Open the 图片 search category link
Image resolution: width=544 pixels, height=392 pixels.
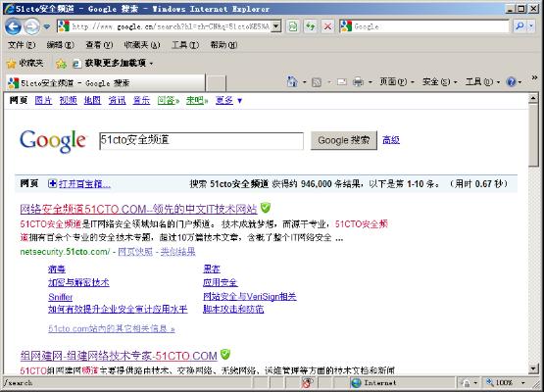[43, 101]
